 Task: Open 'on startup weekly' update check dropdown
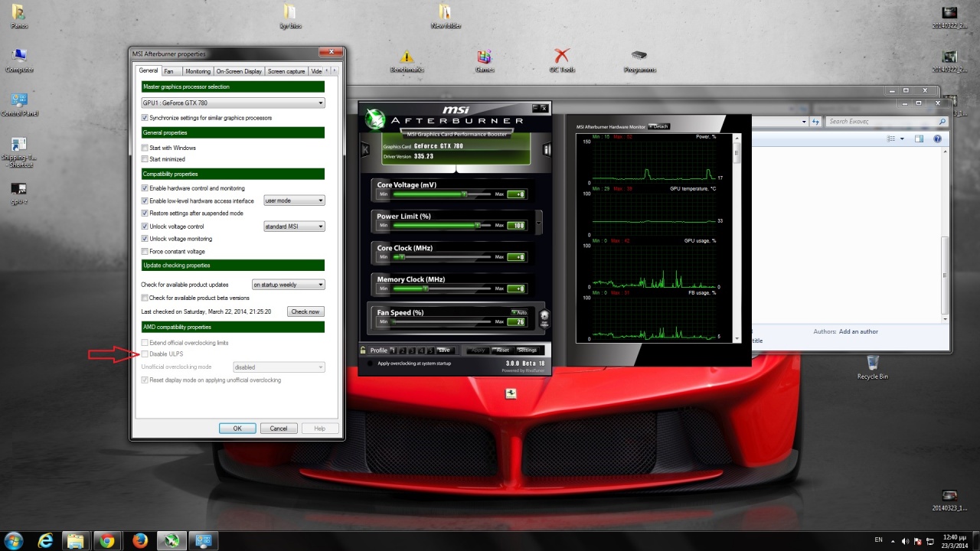(x=289, y=285)
